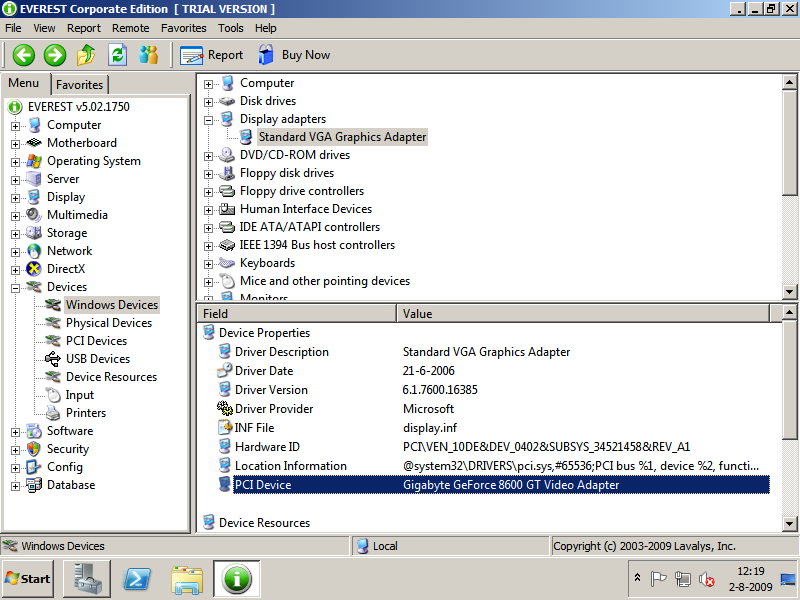Click the Action Center flag tray icon
This screenshot has height=600, width=800.
(658, 579)
